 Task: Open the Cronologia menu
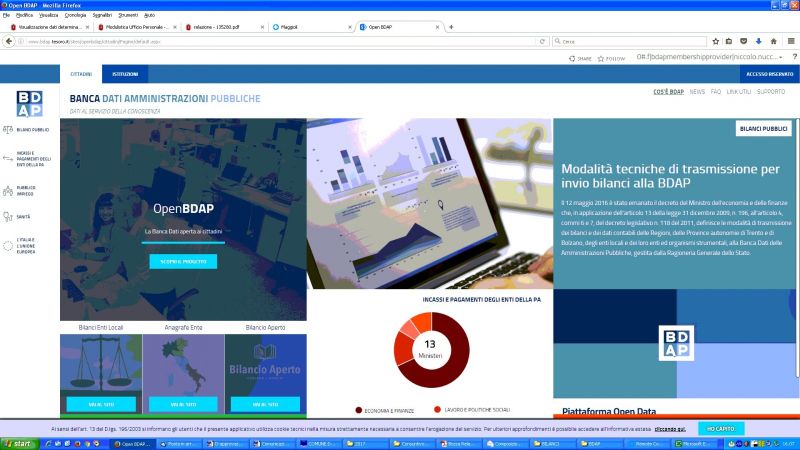(76, 15)
